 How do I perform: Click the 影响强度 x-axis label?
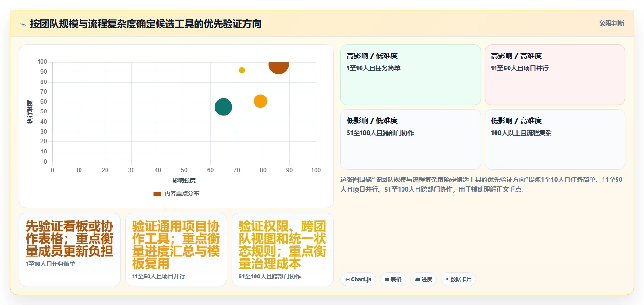(184, 180)
